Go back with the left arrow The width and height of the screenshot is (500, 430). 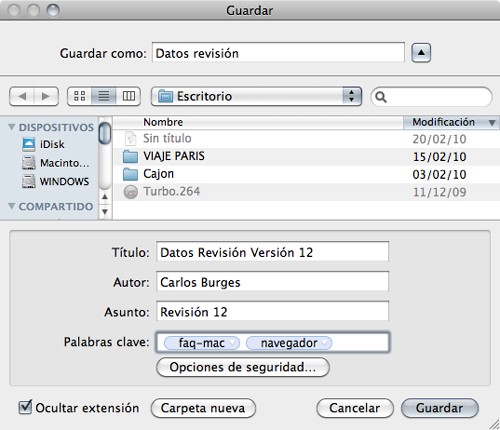[x=22, y=96]
